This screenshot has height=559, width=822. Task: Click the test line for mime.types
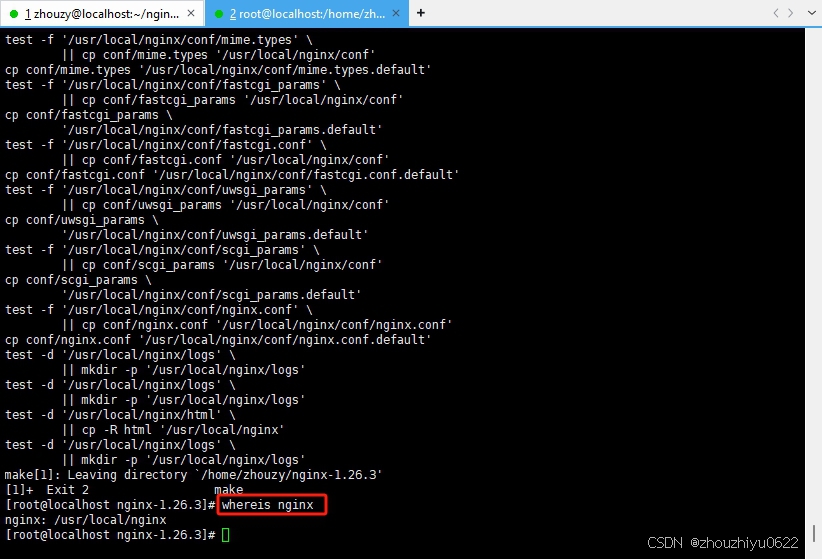tap(159, 40)
